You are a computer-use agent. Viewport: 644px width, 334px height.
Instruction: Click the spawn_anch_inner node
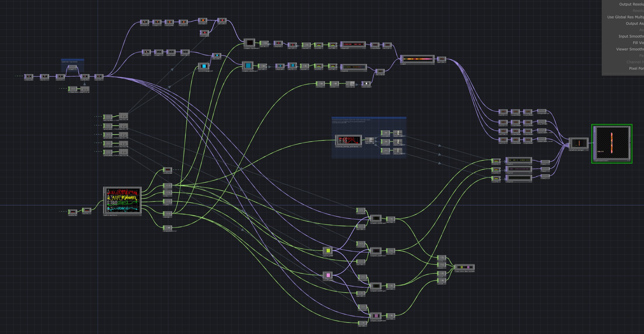coord(542,131)
